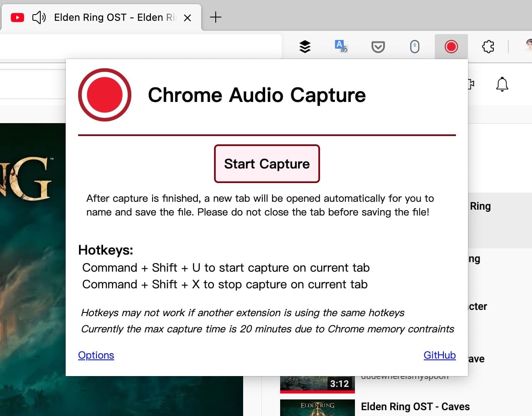Open the Chrome Audio Capture toolbar icon
This screenshot has width=532, height=416.
pos(451,47)
